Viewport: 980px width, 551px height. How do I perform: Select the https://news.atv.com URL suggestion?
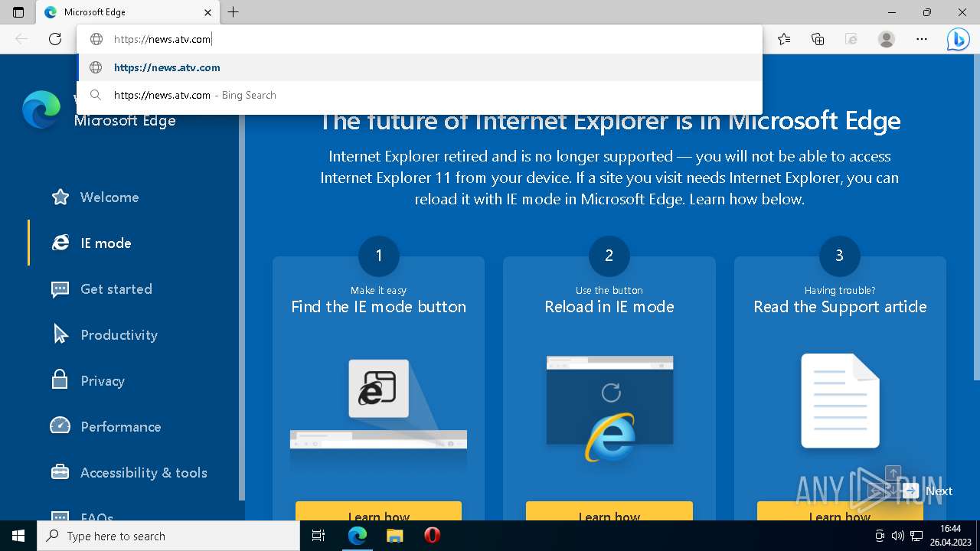pos(420,67)
